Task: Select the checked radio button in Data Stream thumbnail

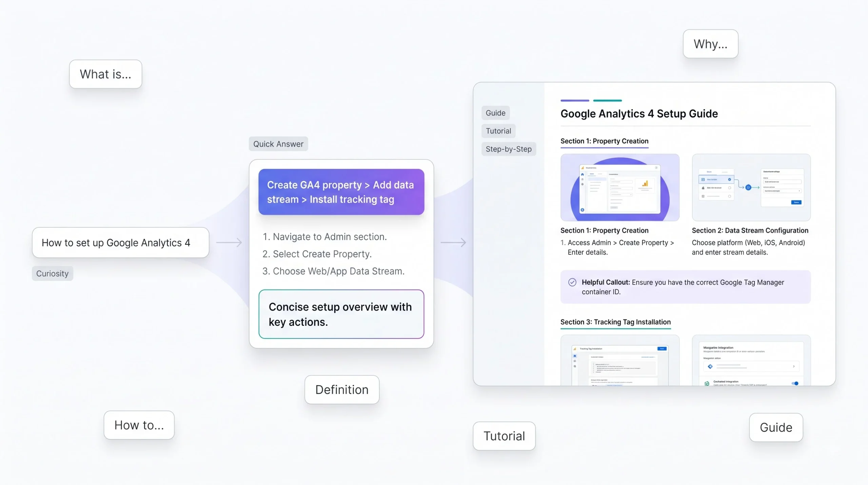Action: point(729,180)
